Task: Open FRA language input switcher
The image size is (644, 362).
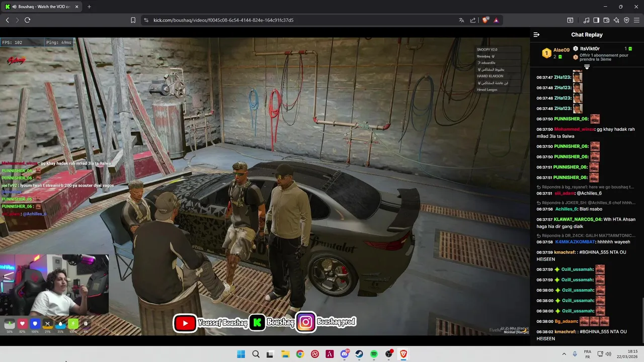Action: [x=588, y=354]
